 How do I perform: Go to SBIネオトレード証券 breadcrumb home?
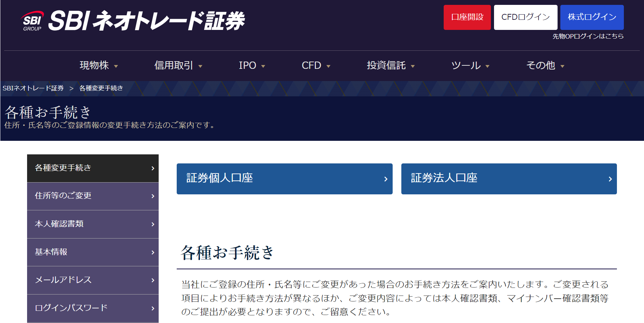pyautogui.click(x=33, y=88)
